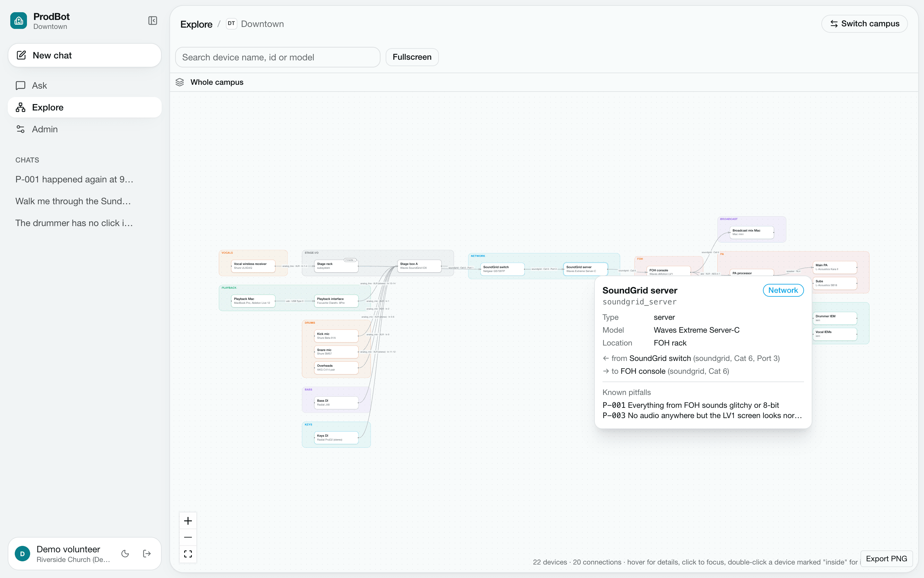Click Explore in the breadcrumb
This screenshot has width=924, height=578.
(x=196, y=24)
